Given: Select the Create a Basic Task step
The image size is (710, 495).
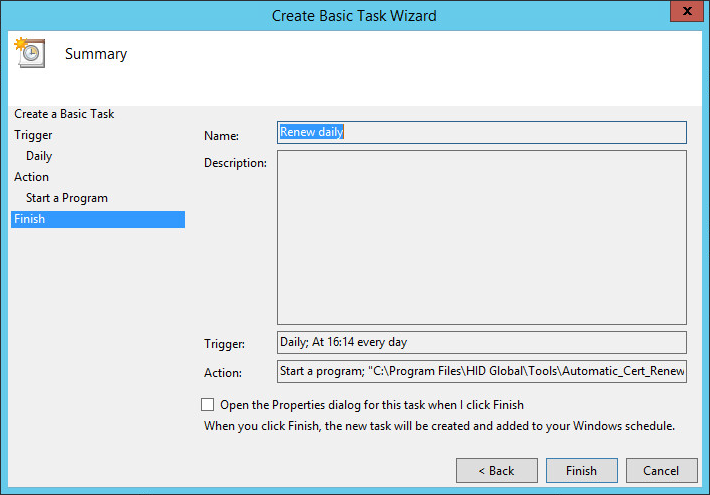Looking at the screenshot, I should [x=64, y=114].
